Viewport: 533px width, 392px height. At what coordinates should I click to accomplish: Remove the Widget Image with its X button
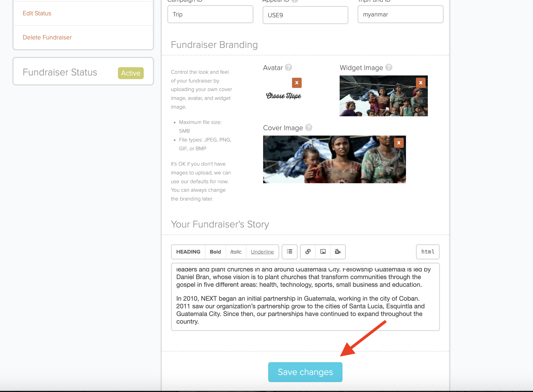pyautogui.click(x=421, y=83)
